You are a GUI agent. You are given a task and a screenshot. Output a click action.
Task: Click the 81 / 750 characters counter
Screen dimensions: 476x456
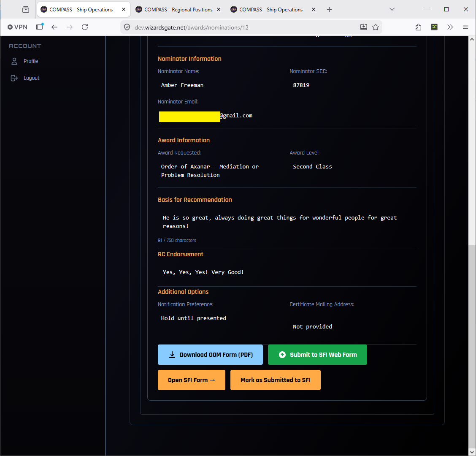click(x=177, y=240)
